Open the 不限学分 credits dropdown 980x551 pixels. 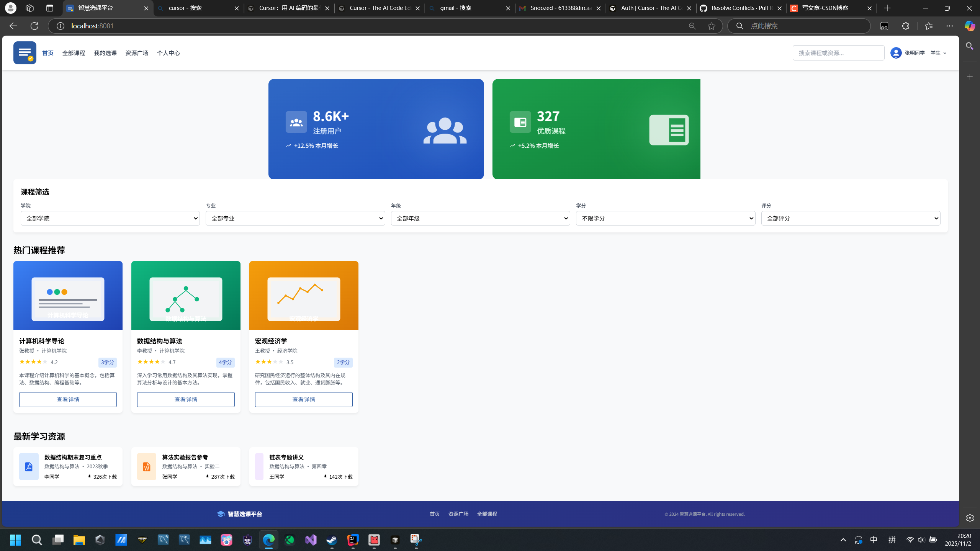665,218
